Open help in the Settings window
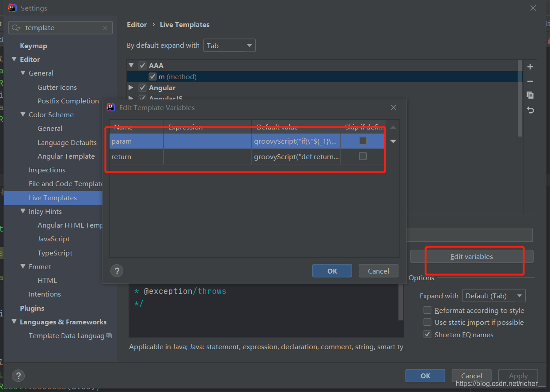550x392 pixels. 18,376
